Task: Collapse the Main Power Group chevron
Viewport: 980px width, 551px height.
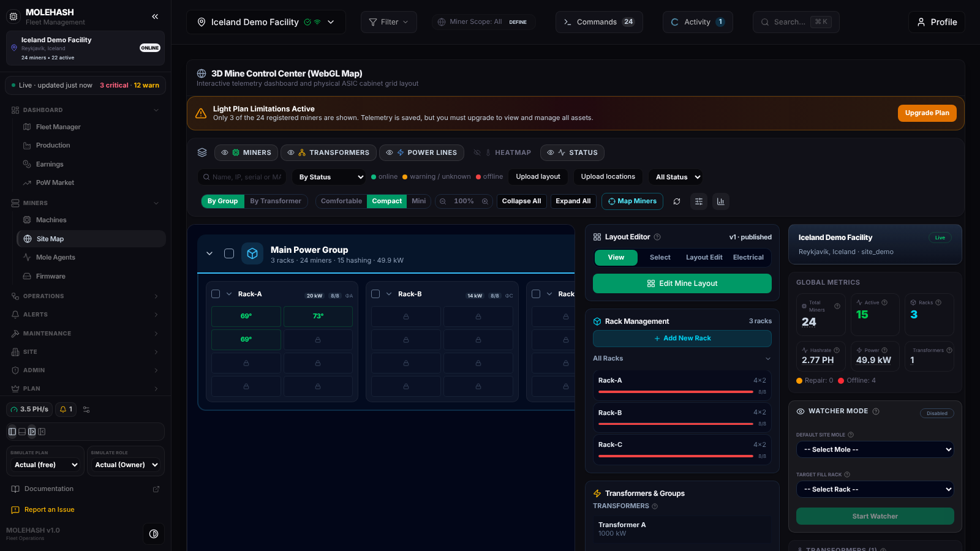Action: (209, 253)
